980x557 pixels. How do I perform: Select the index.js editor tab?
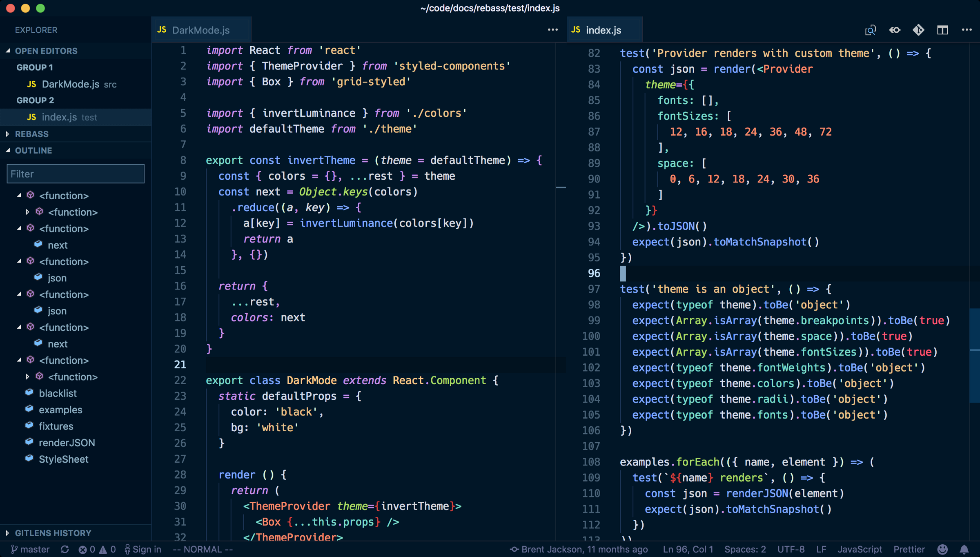603,30
